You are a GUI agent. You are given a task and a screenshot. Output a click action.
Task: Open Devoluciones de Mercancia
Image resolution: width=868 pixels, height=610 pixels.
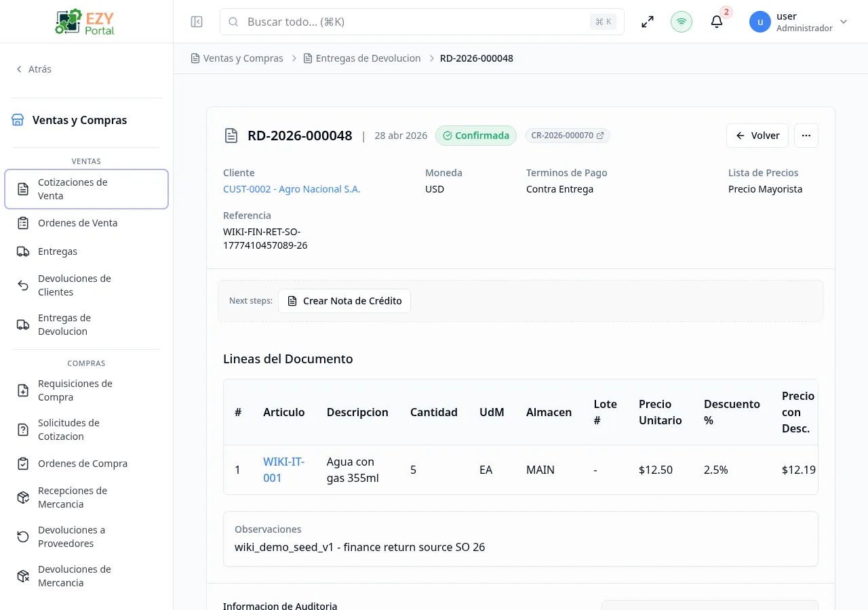(x=86, y=576)
